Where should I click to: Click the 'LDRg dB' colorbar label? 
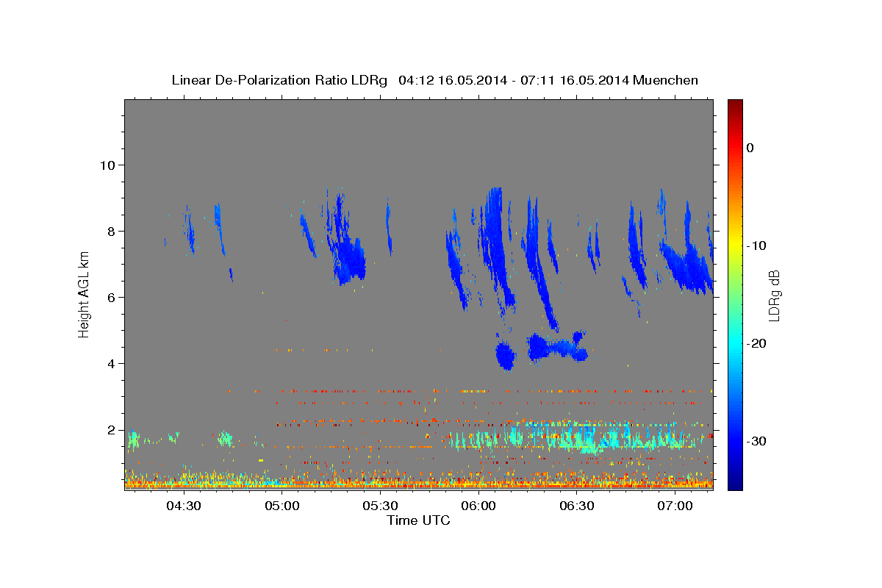(x=774, y=295)
